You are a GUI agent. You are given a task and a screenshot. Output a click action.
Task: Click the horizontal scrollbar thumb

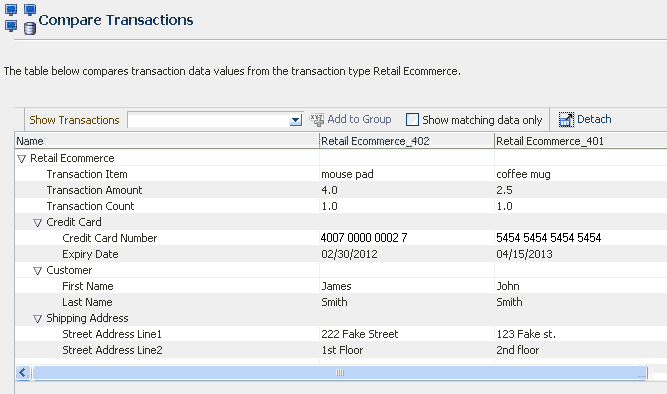point(339,373)
